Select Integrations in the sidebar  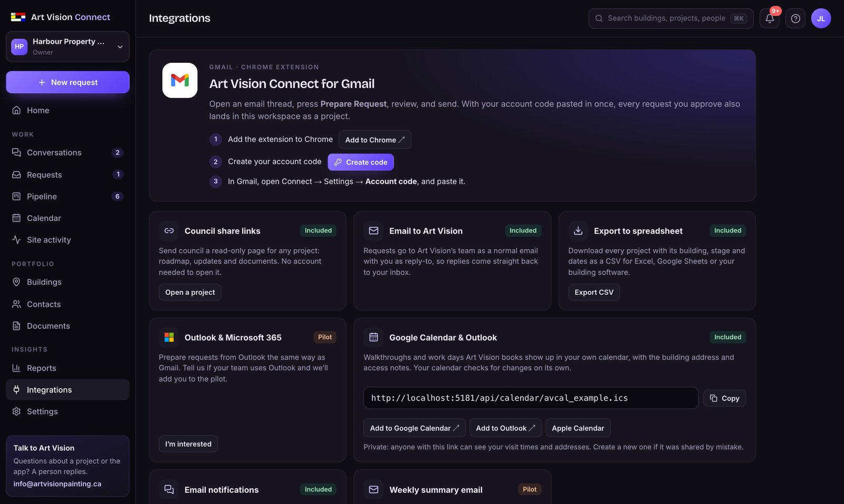click(x=68, y=390)
